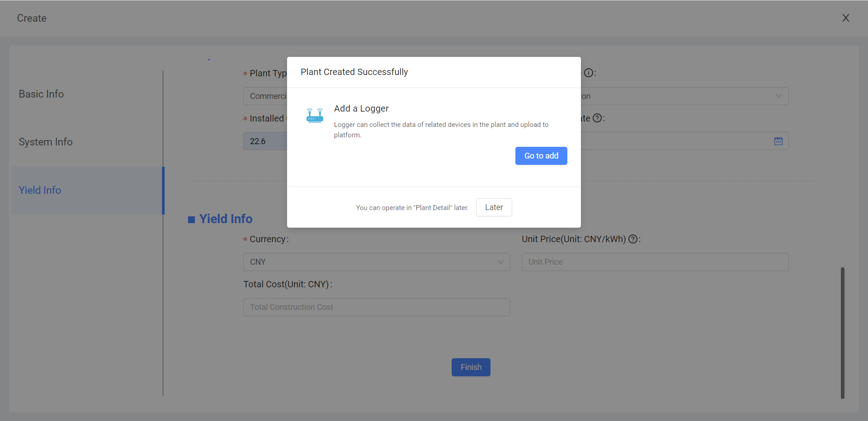The image size is (868, 421).
Task: Focus the Unit Price input field
Action: 655,262
